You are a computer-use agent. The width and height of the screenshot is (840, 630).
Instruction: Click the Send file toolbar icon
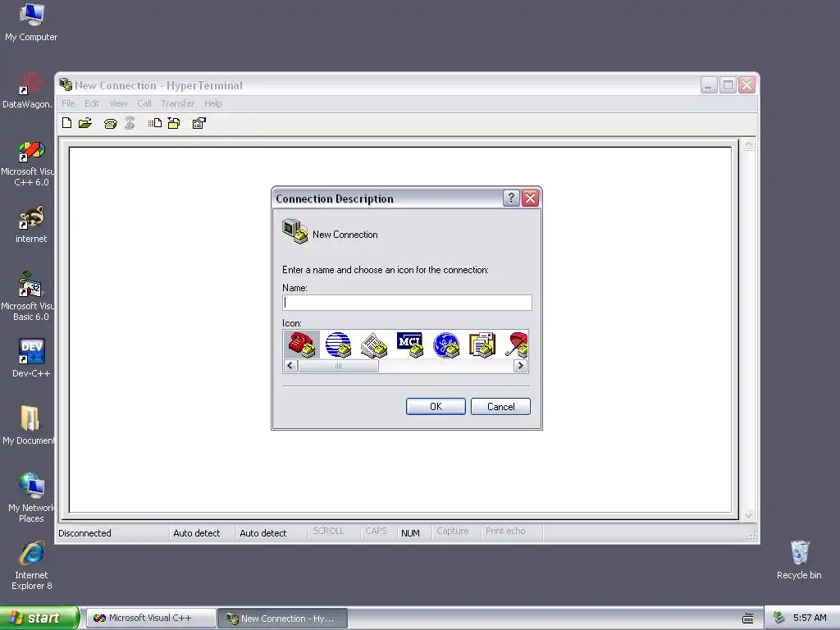[x=155, y=123]
